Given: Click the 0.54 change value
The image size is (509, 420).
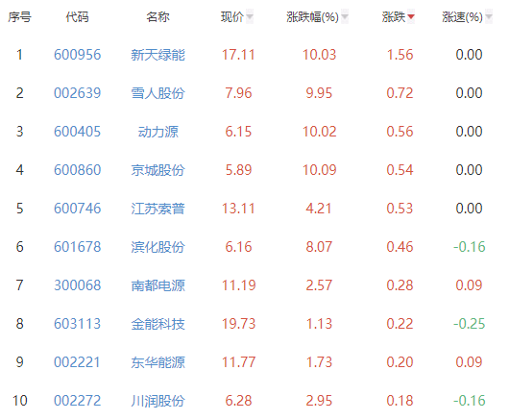Looking at the screenshot, I should tap(400, 170).
